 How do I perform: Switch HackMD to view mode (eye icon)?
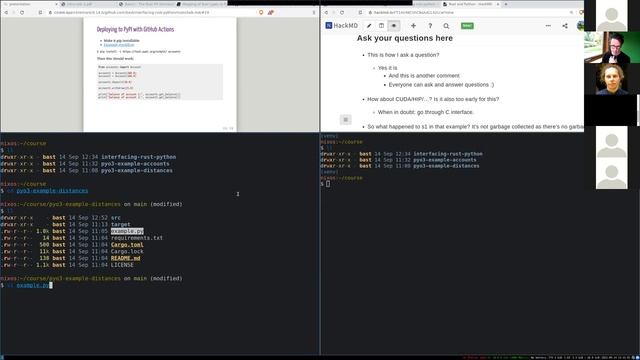(x=394, y=26)
